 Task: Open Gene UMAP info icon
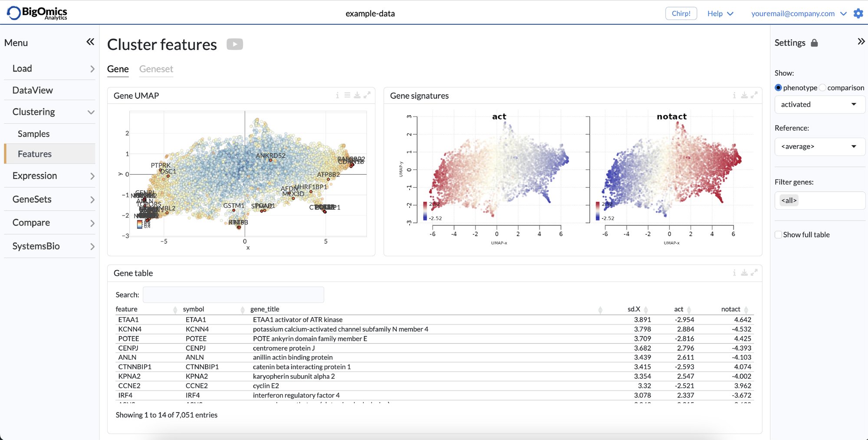337,95
